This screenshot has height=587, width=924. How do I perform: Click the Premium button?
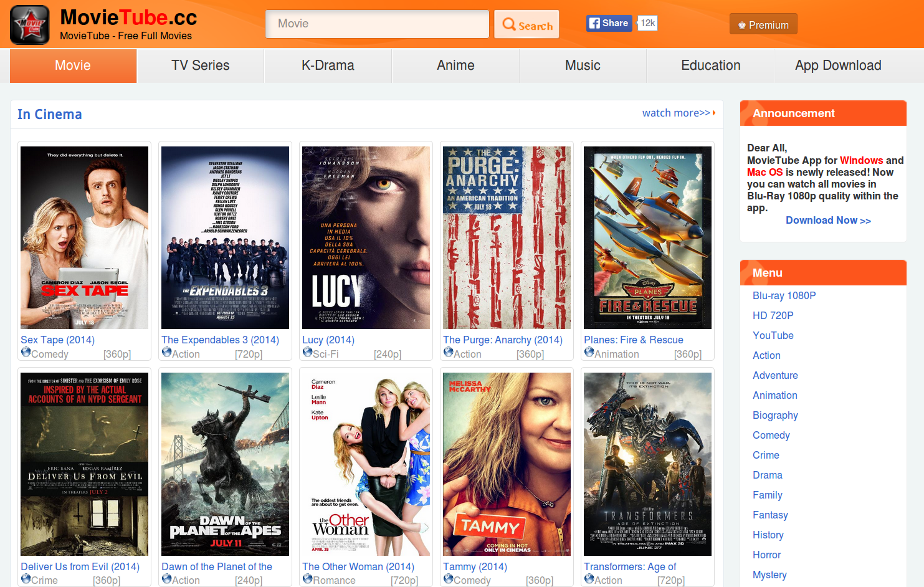(x=763, y=24)
